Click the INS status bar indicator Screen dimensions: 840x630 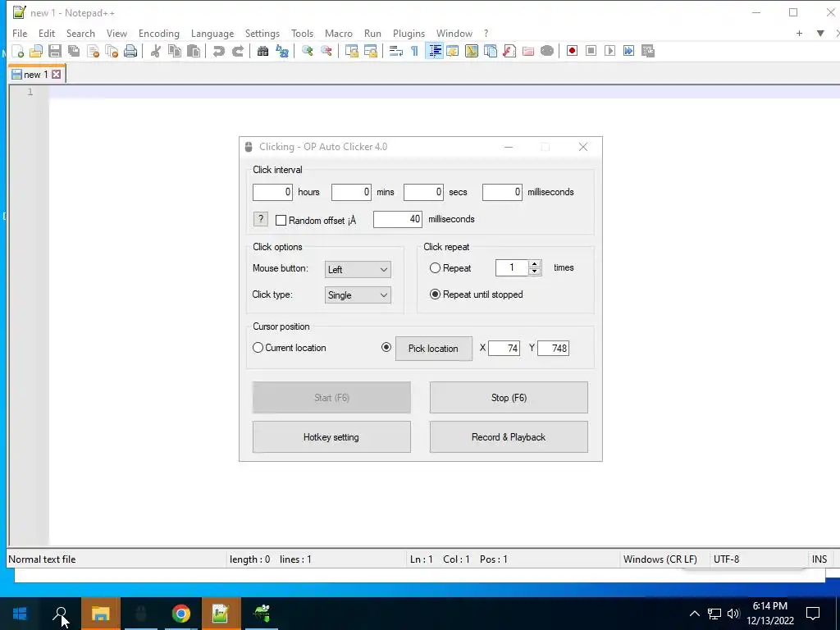[x=819, y=559]
